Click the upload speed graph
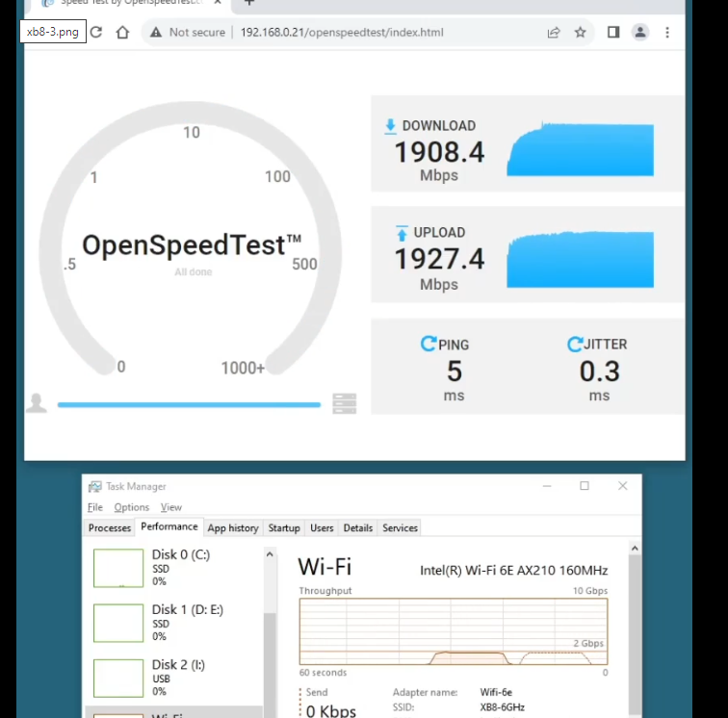728x718 pixels. pyautogui.click(x=580, y=260)
